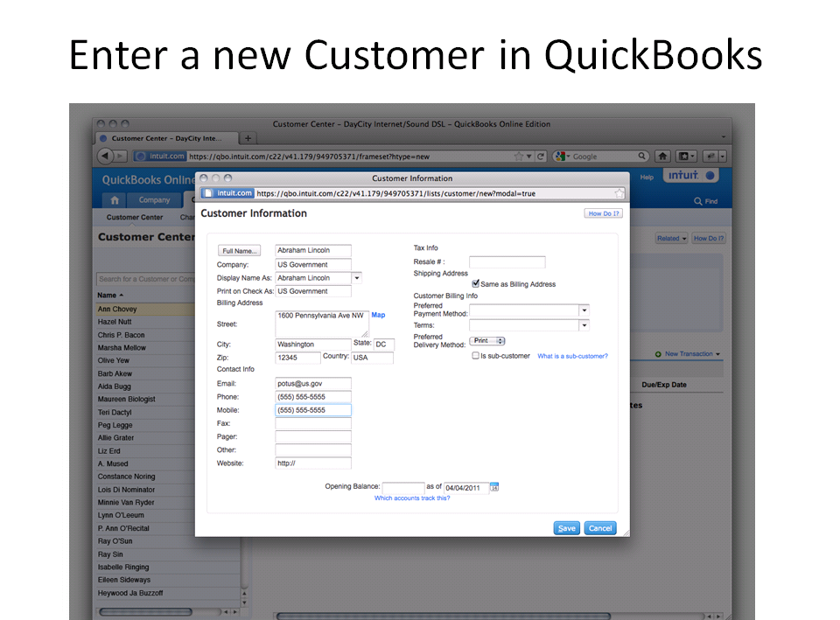
Task: Click the browser Home icon button
Action: click(662, 157)
